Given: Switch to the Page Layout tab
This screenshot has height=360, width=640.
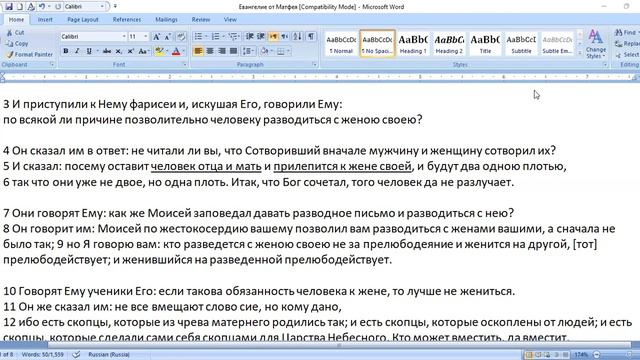Looking at the screenshot, I should 83,20.
